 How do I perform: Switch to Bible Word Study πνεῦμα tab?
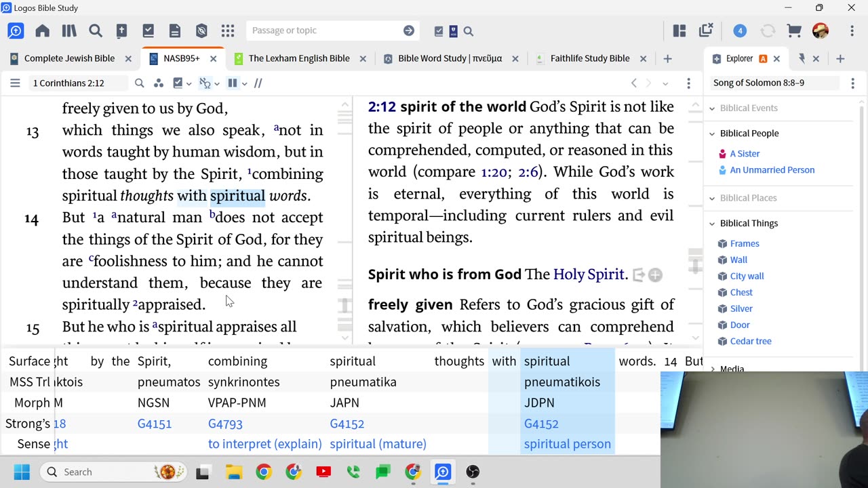(x=450, y=58)
